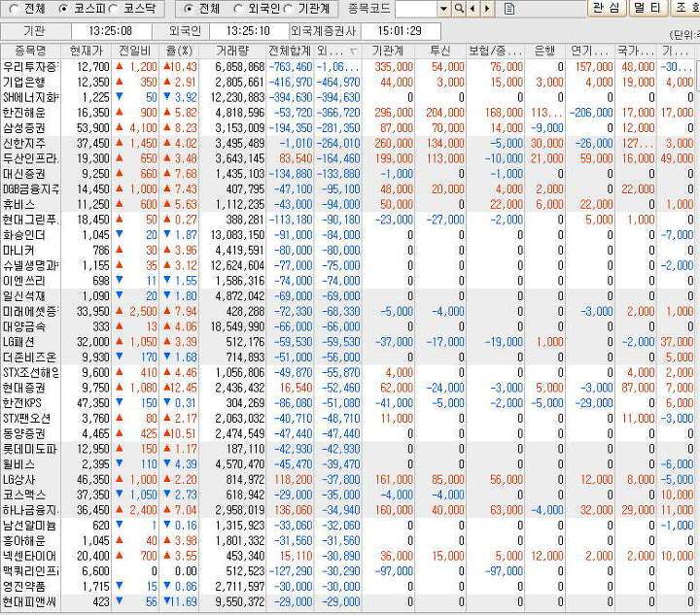
Task: Click sort triangle in 외... column header
Action: click(353, 51)
